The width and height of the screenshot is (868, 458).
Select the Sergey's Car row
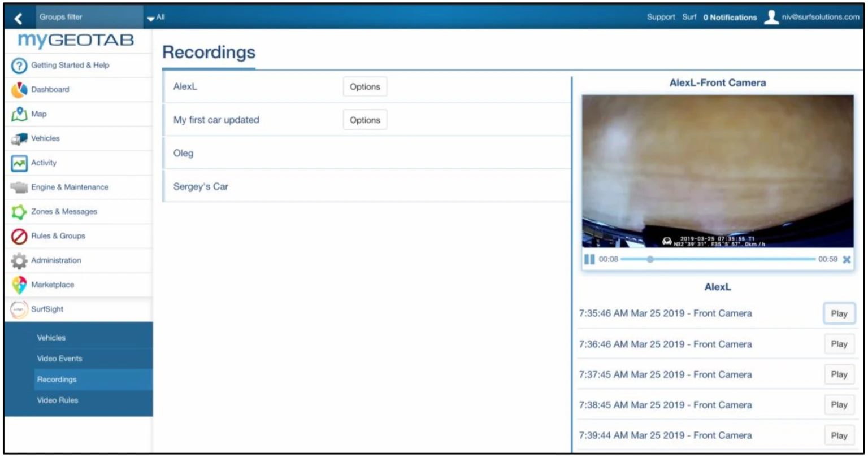pos(367,186)
